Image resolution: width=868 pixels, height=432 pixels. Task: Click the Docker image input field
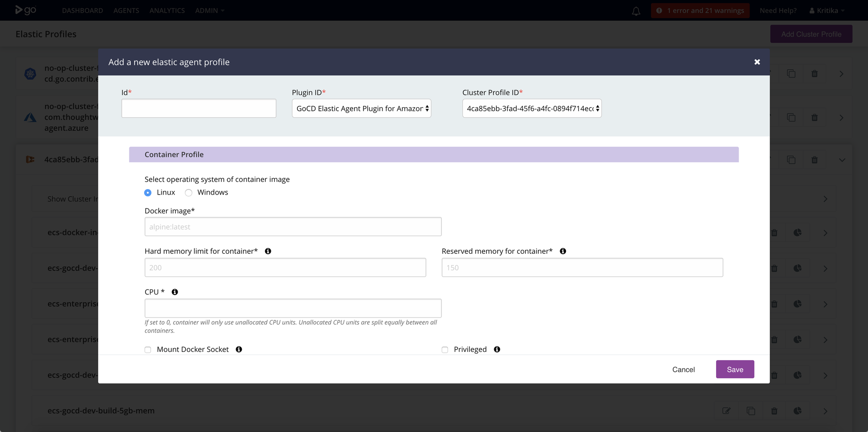293,227
